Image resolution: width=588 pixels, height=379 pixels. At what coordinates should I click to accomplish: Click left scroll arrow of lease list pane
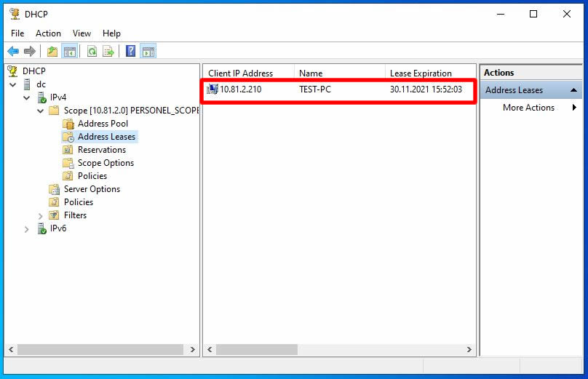tap(210, 349)
